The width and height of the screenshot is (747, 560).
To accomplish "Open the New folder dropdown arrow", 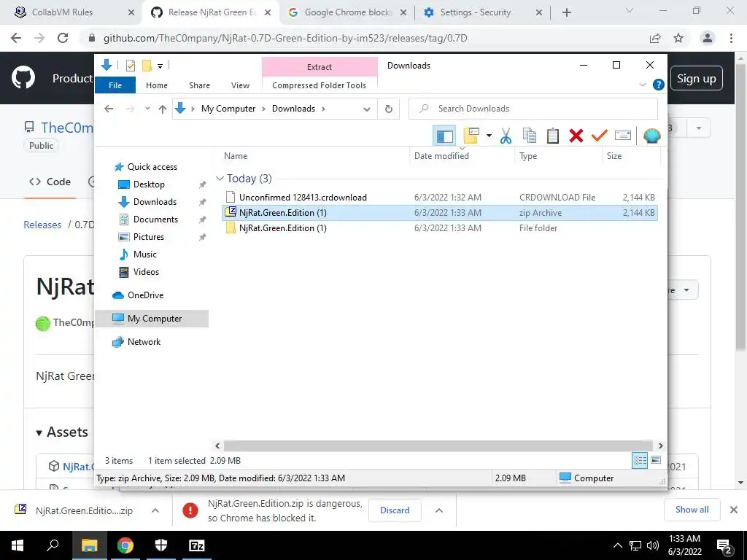I will (x=489, y=136).
